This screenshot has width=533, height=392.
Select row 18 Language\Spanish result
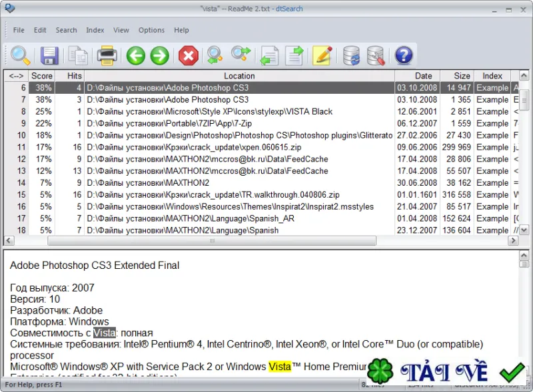point(261,230)
